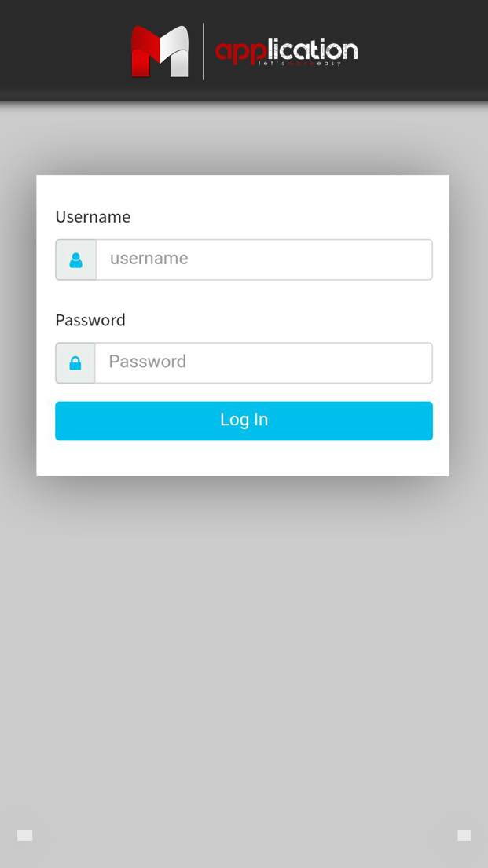Click the user silhouette icon beside username
Viewport: 488px width, 868px height.
[76, 260]
